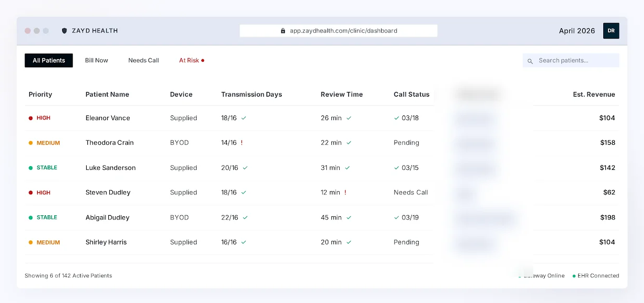Image resolution: width=644 pixels, height=303 pixels.
Task: Click the STABLE status indicator for Abigail Dudley
Action: coord(30,217)
